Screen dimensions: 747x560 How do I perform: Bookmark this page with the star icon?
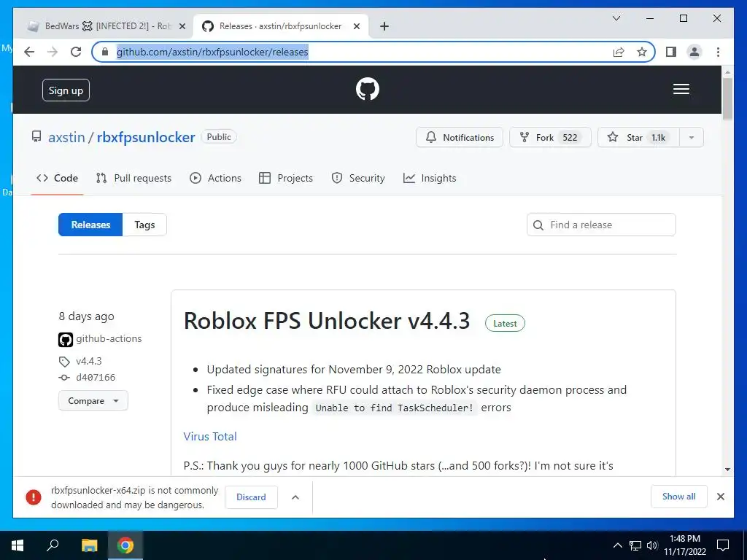pyautogui.click(x=642, y=52)
